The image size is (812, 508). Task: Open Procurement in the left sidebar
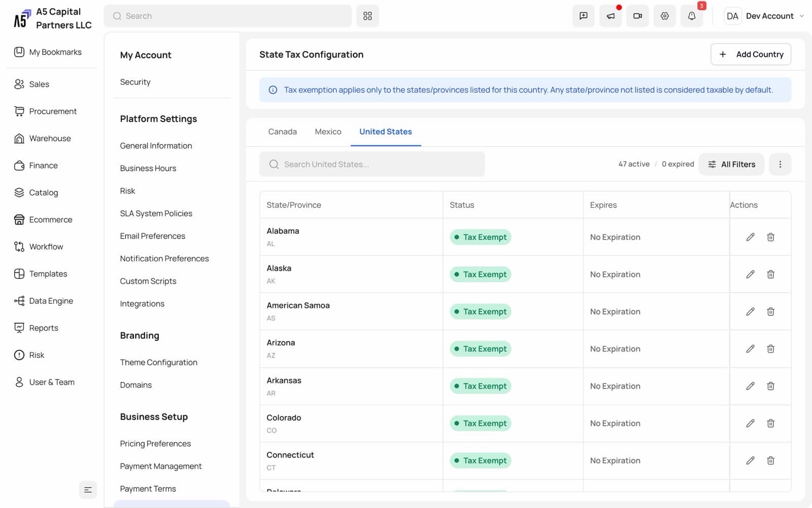click(45, 111)
